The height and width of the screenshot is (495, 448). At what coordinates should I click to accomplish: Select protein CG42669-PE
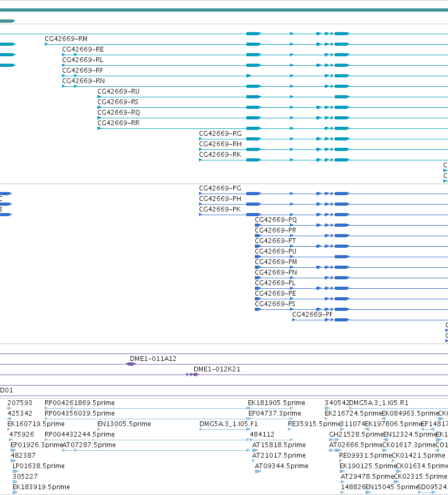(275, 294)
